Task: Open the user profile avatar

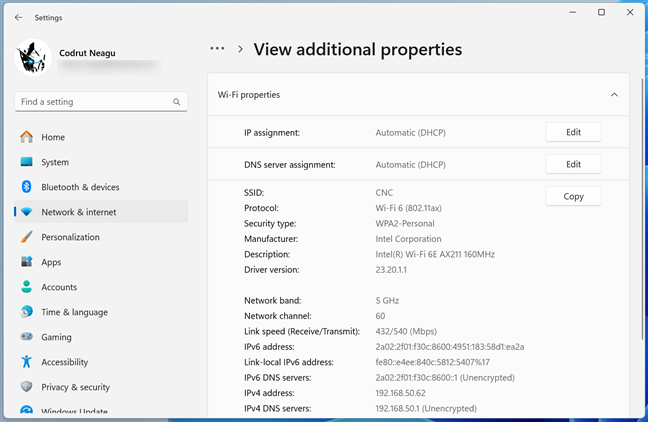Action: [33, 57]
